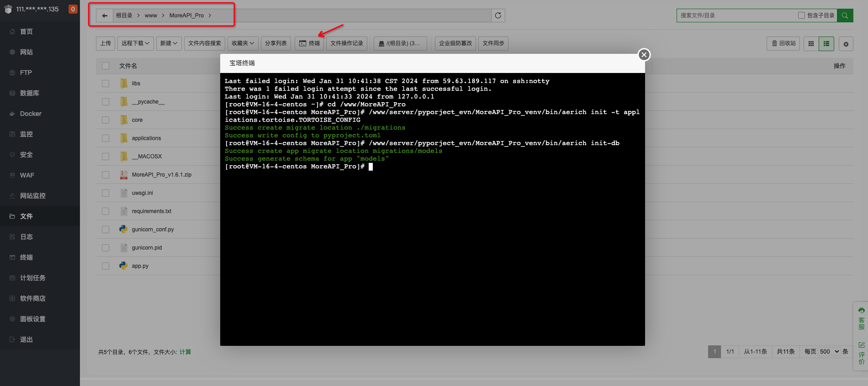
Task: Click the gunicorn_conf.py Python file icon
Action: [x=123, y=229]
